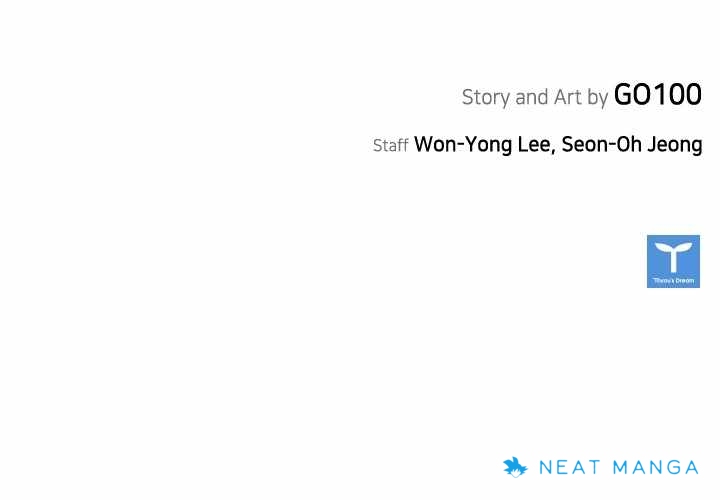The width and height of the screenshot is (720, 500).
Task: Click the word "by" before GO100
Action: click(598, 98)
